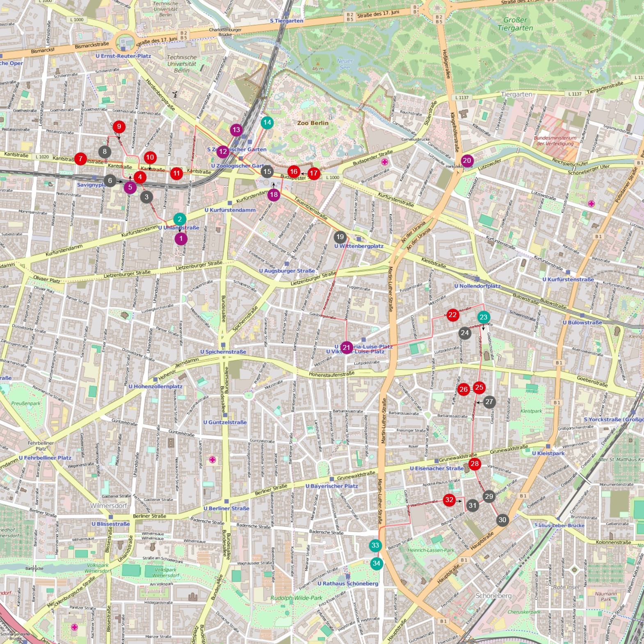Select the Bundesministerium der Verteidigung label
Image resolution: width=644 pixels, height=644 pixels.
(x=555, y=141)
